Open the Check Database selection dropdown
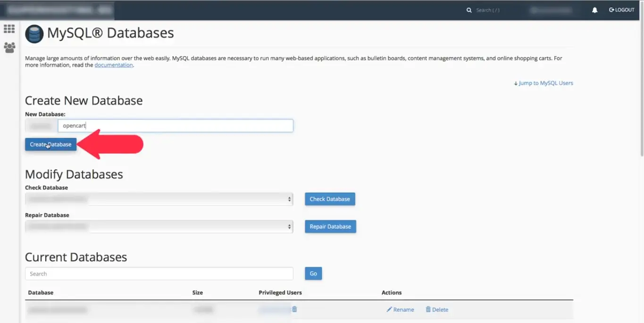The image size is (644, 323). [x=159, y=199]
